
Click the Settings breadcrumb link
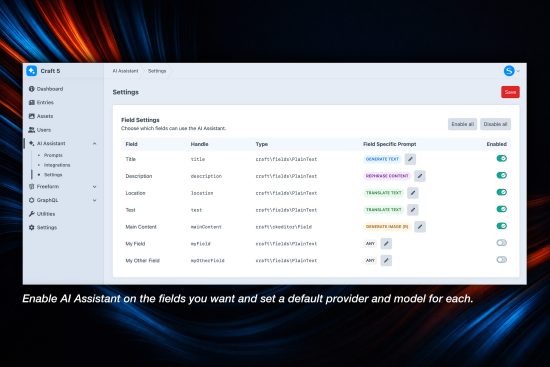click(x=157, y=71)
